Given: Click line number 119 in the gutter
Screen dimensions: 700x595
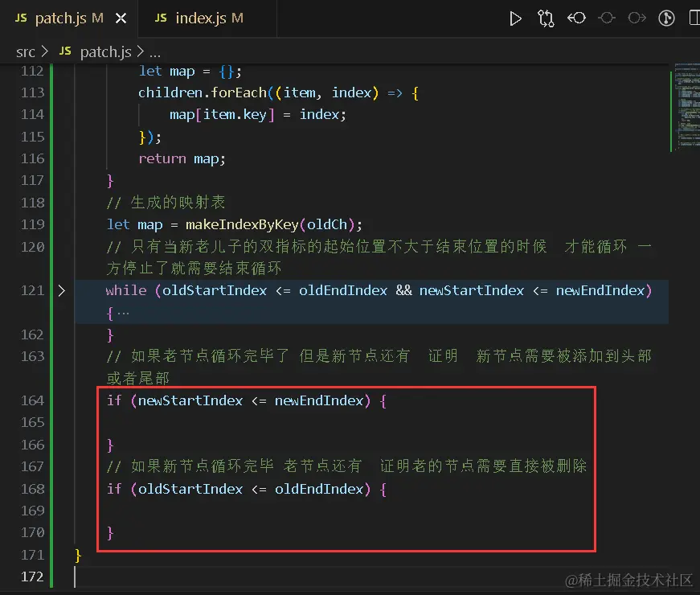Looking at the screenshot, I should point(33,224).
